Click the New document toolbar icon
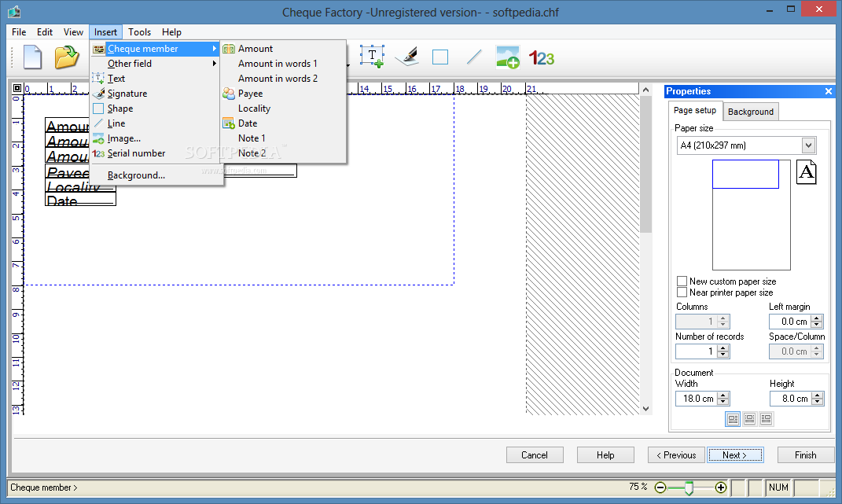 (x=32, y=57)
